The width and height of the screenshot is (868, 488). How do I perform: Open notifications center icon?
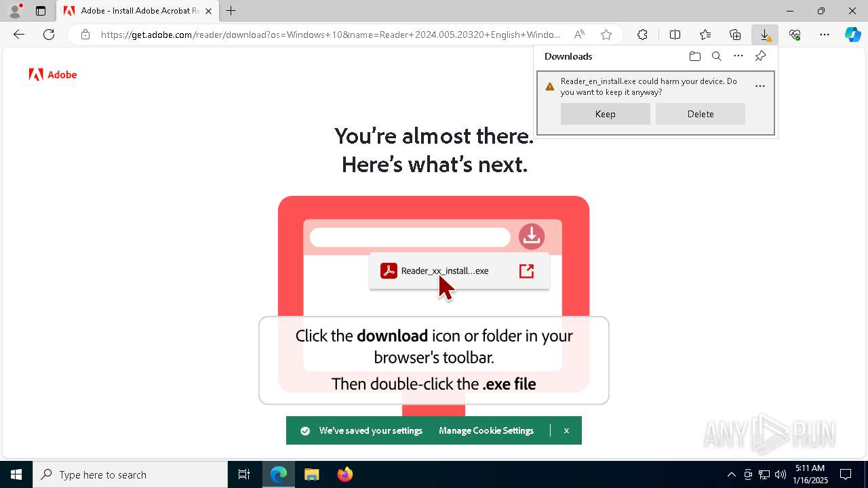[x=846, y=474]
